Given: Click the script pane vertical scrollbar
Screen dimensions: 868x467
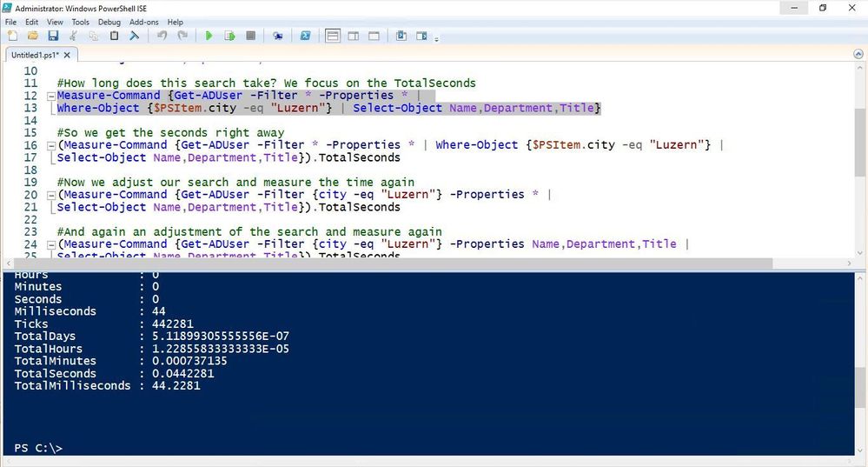Looking at the screenshot, I should coord(859,142).
